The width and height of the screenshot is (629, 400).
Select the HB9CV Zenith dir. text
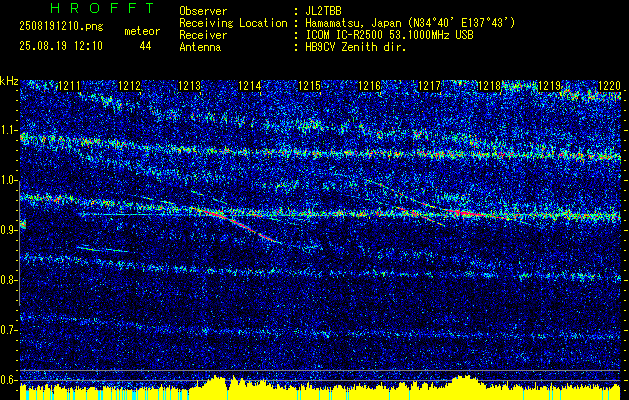[x=356, y=47]
